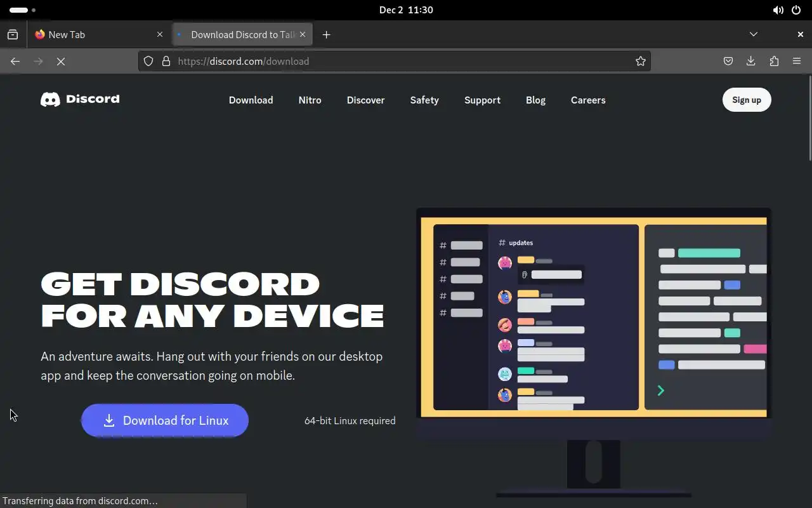812x508 pixels.
Task: Click the power icon in the top bar
Action: 796,10
